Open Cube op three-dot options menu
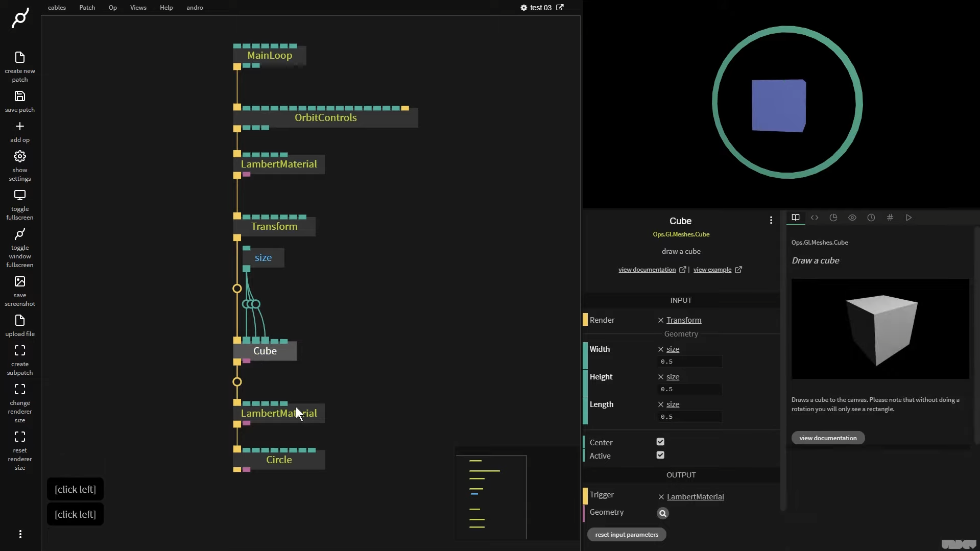Screen dimensions: 980x551 tap(771, 221)
